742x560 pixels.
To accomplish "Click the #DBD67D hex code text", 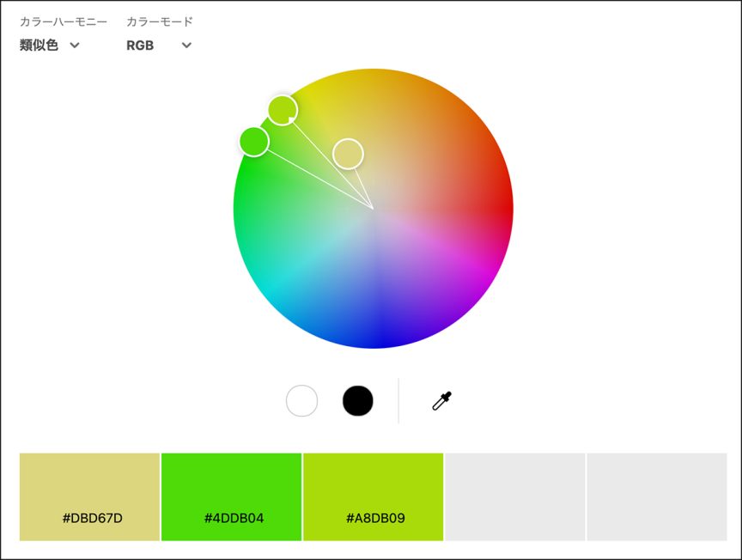I will (92, 518).
